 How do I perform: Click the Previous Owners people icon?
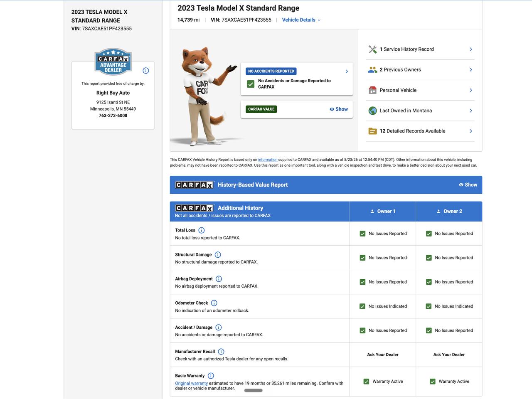(x=372, y=70)
